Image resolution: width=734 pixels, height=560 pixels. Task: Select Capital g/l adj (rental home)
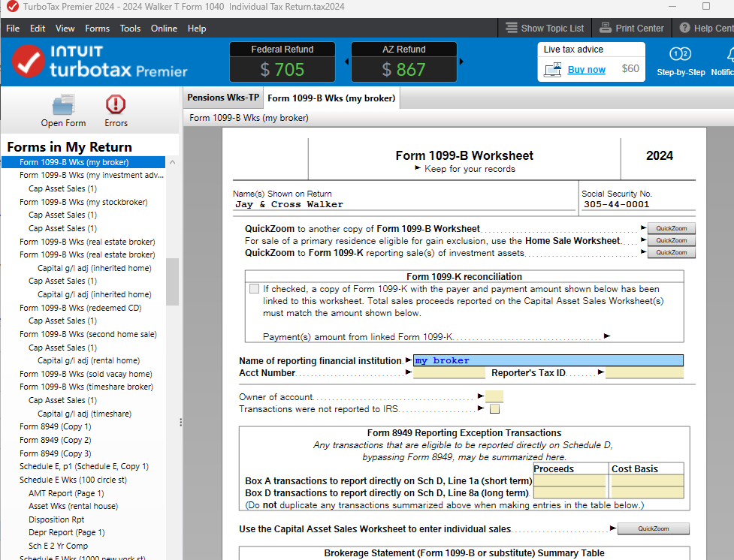89,361
